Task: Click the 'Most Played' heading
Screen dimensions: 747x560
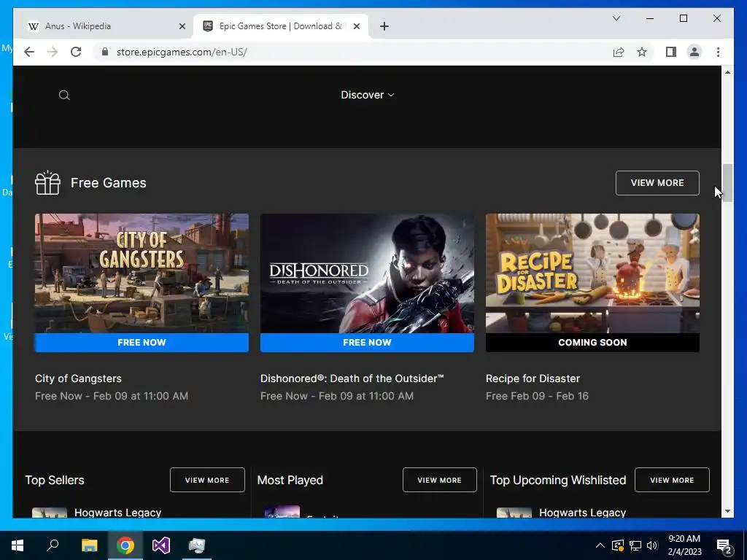Action: coord(290,480)
